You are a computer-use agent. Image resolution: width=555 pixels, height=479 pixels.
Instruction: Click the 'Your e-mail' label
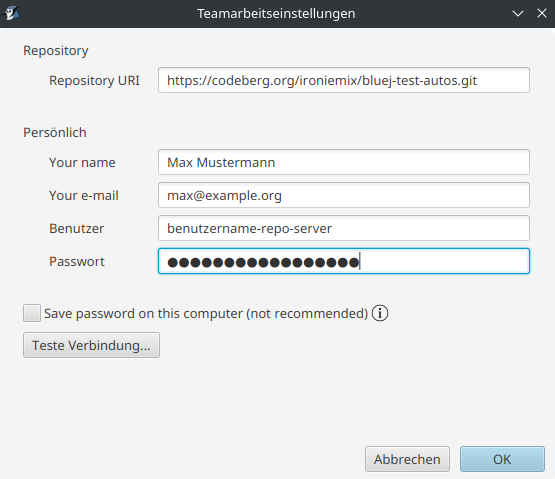pos(84,195)
